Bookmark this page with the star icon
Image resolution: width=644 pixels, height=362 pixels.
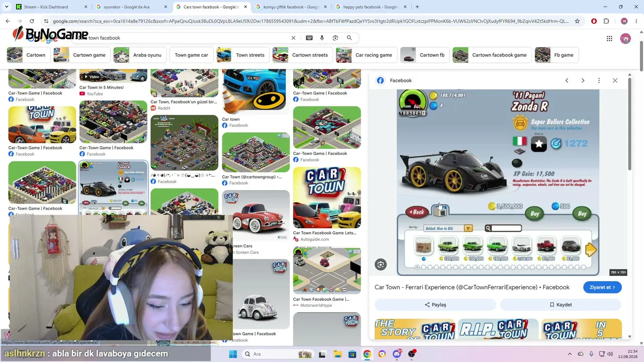click(x=577, y=21)
